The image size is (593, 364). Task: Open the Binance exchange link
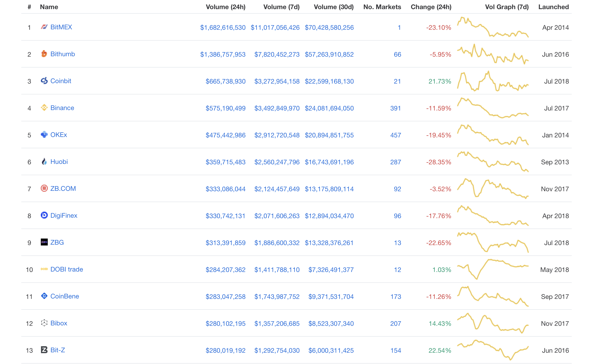pyautogui.click(x=62, y=108)
